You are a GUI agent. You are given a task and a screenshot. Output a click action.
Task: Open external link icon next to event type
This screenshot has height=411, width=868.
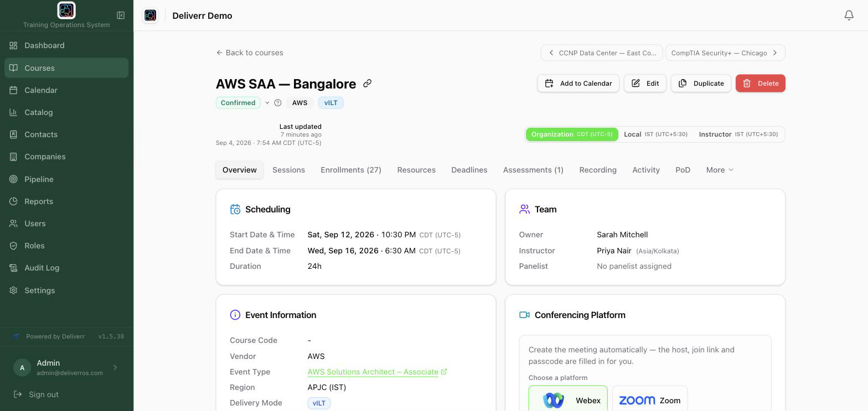pos(444,372)
